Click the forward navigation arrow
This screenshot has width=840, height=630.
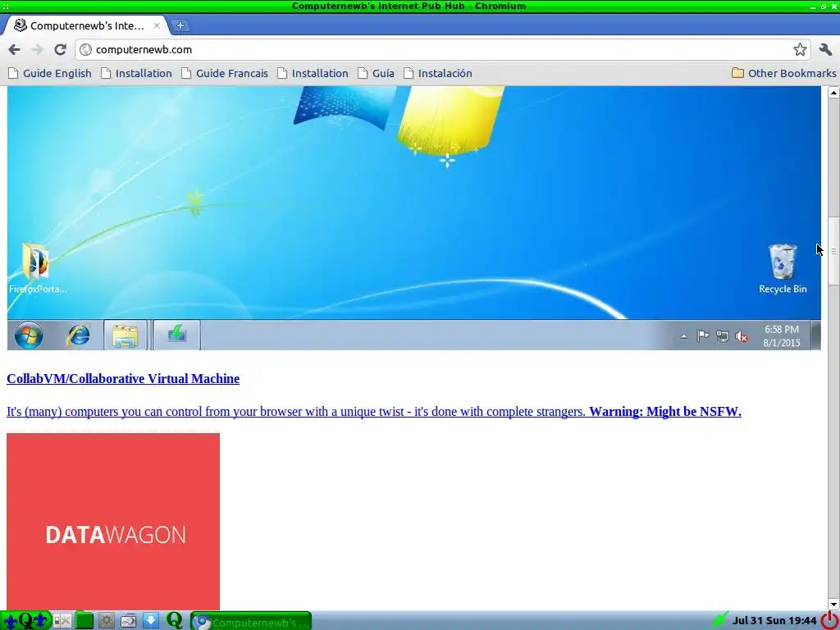(37, 50)
